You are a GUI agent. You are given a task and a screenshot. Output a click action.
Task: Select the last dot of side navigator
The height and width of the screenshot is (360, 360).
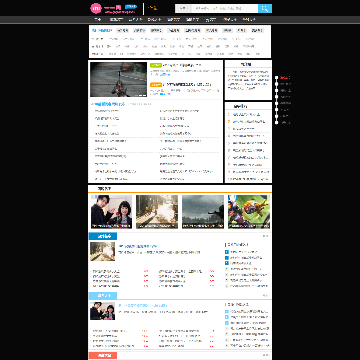click(x=276, y=123)
